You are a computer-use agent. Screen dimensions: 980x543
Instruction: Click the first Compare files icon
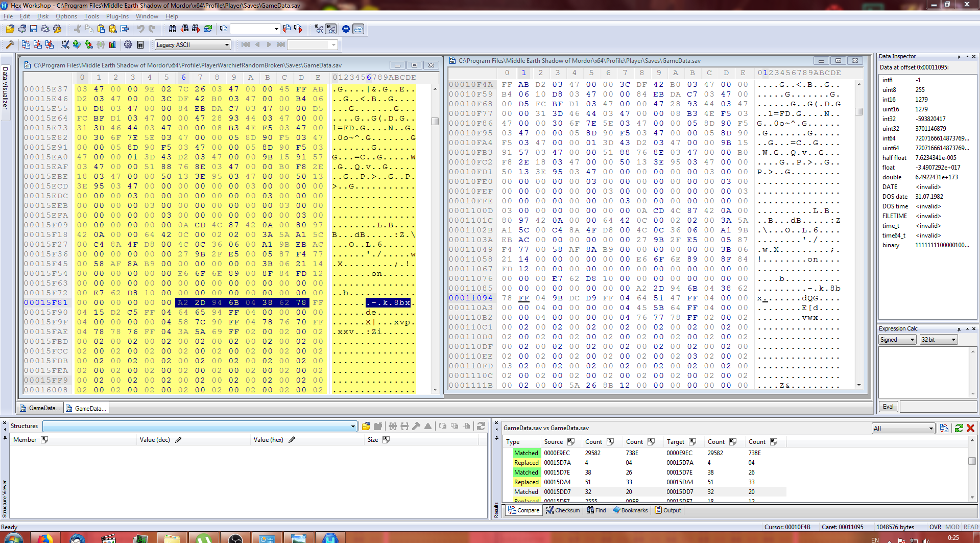point(26,45)
